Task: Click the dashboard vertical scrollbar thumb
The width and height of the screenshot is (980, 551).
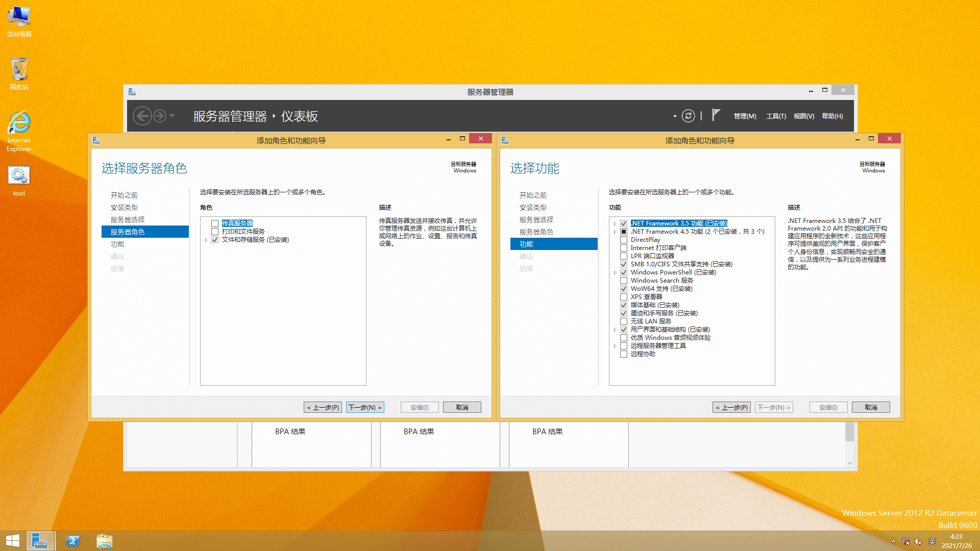Action: (x=849, y=432)
